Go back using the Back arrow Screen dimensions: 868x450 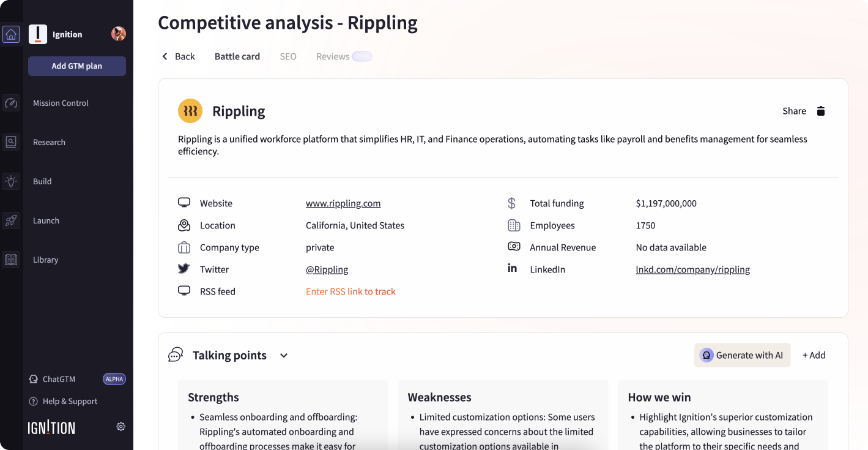tap(178, 56)
